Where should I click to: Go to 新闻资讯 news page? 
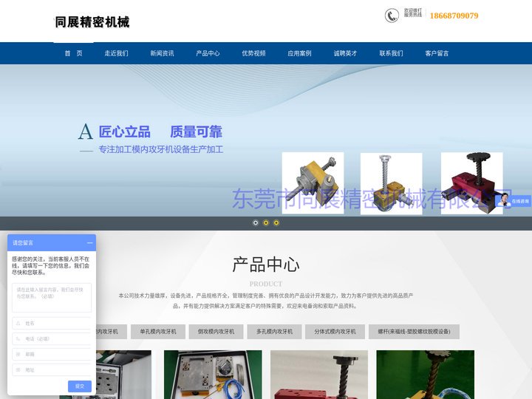pos(162,53)
